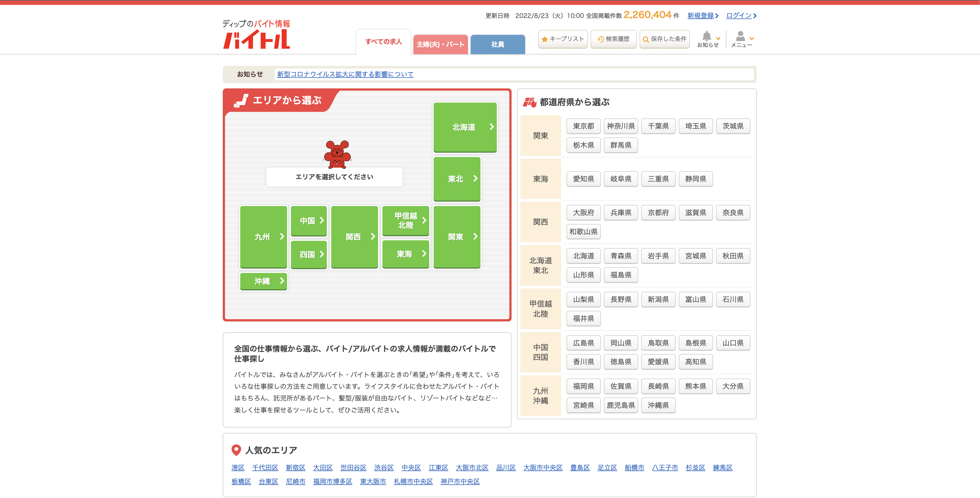Open saved conditions with magnifier icon
This screenshot has width=980, height=498.
(x=664, y=39)
